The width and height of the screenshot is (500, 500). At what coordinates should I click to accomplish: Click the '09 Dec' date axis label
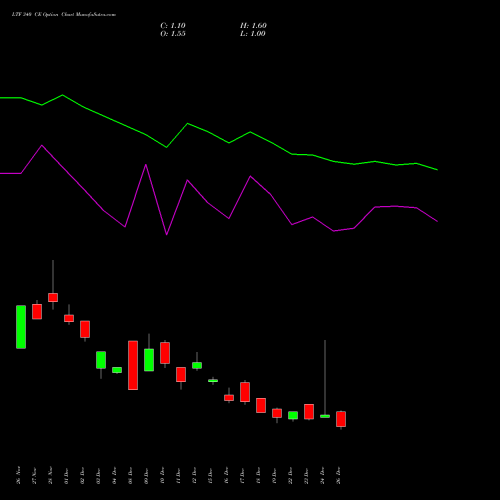(x=147, y=475)
